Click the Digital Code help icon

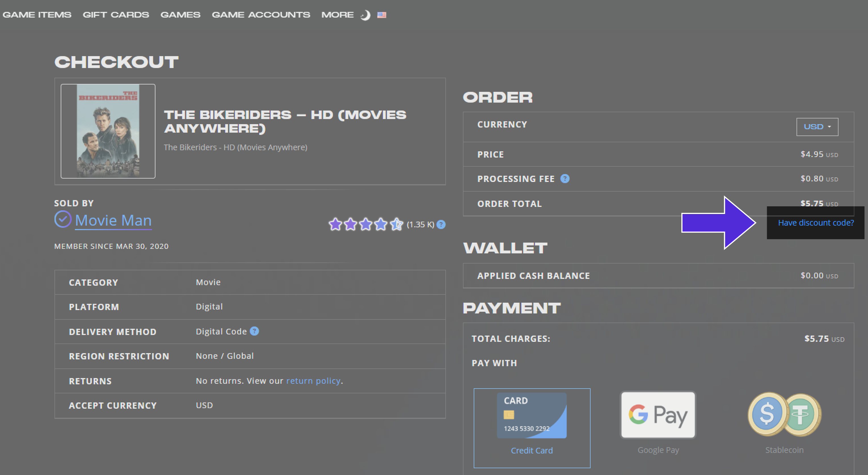[254, 331]
